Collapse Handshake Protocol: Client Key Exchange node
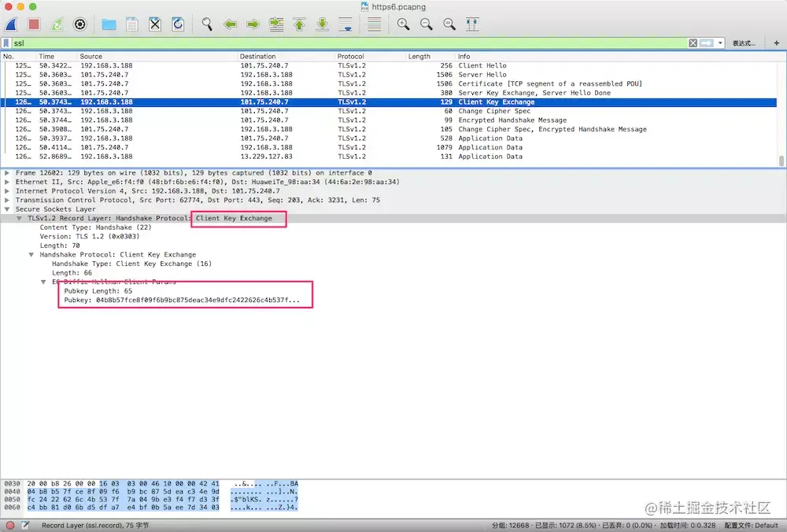 pos(31,254)
